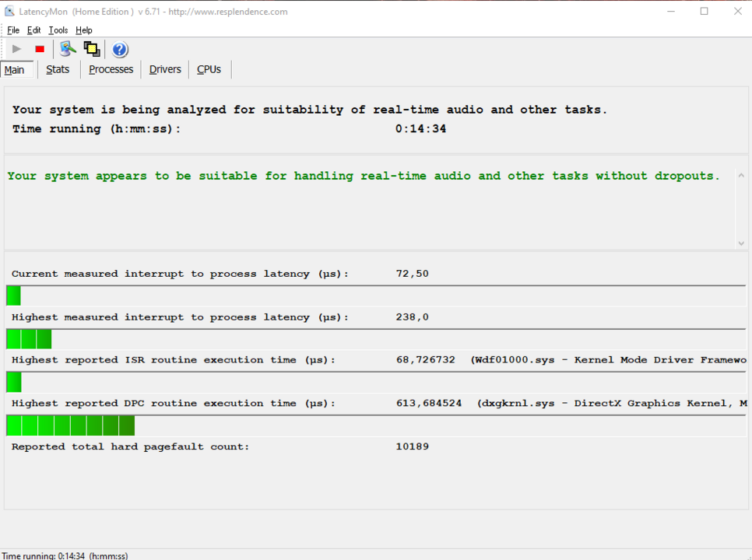
Task: Click 'Current measured interrupt to process latency' label
Action: tap(181, 274)
